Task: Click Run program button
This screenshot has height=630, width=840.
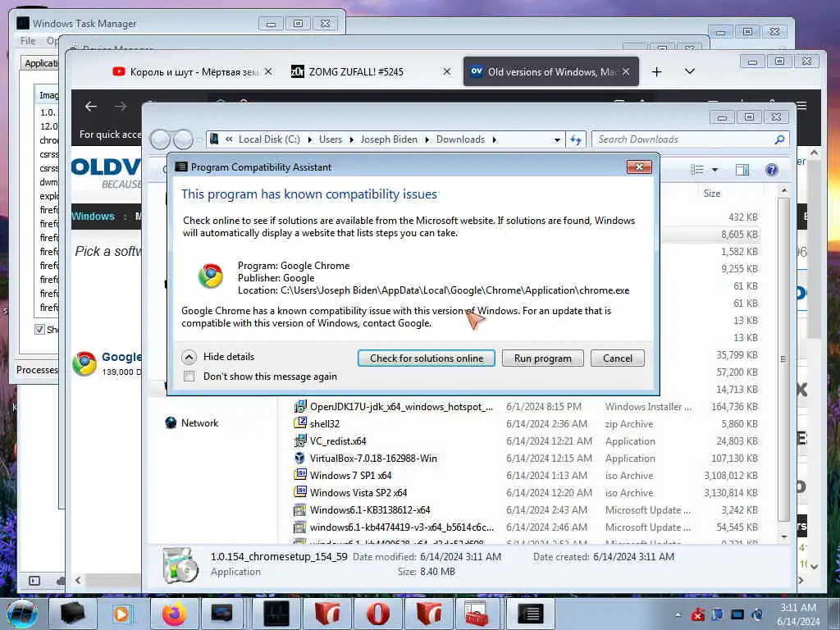Action: [x=543, y=358]
